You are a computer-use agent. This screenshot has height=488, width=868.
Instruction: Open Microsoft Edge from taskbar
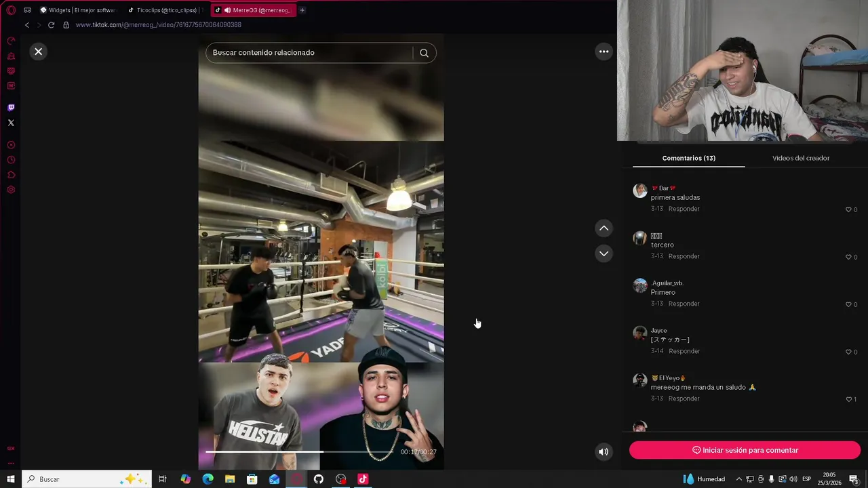(208, 479)
